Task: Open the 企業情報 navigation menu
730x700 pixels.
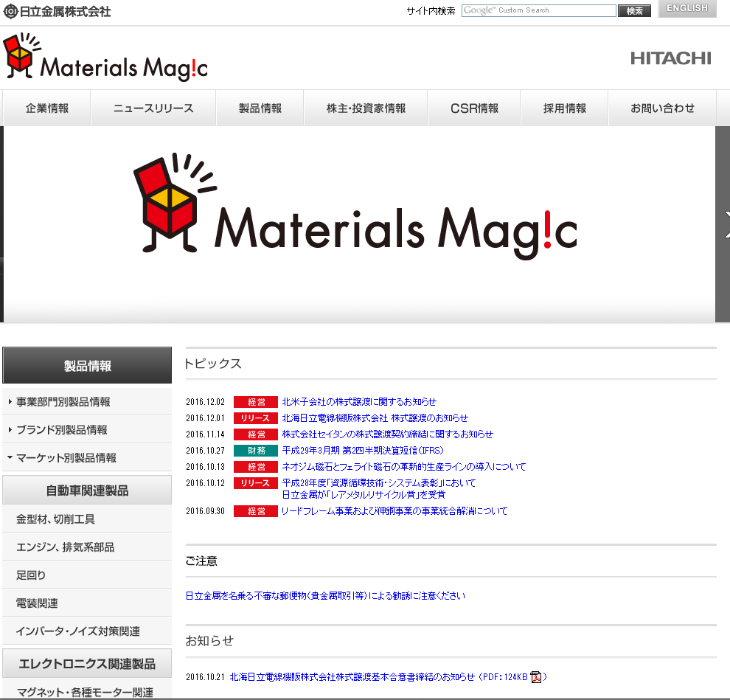Action: (x=47, y=108)
